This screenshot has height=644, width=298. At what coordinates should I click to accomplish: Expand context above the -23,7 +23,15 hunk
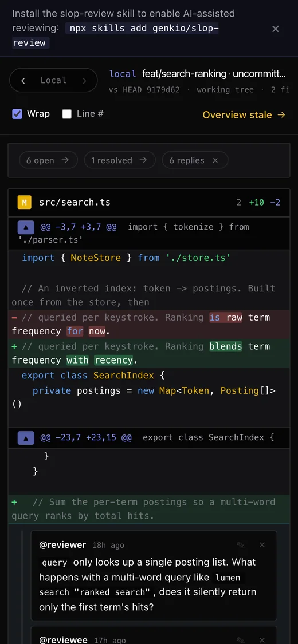pos(25,438)
